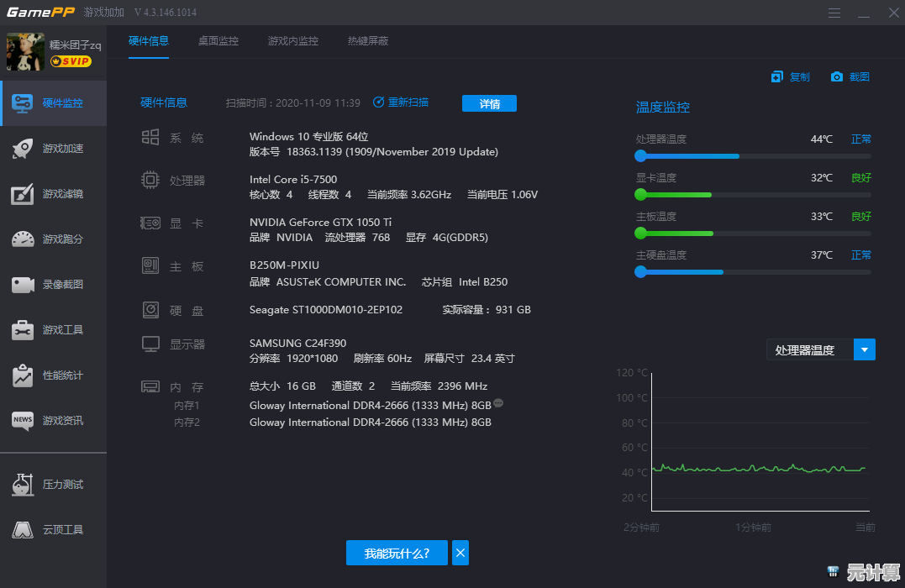Click the 游戏资讯 news icon
Image resolution: width=905 pixels, height=588 pixels.
click(23, 421)
